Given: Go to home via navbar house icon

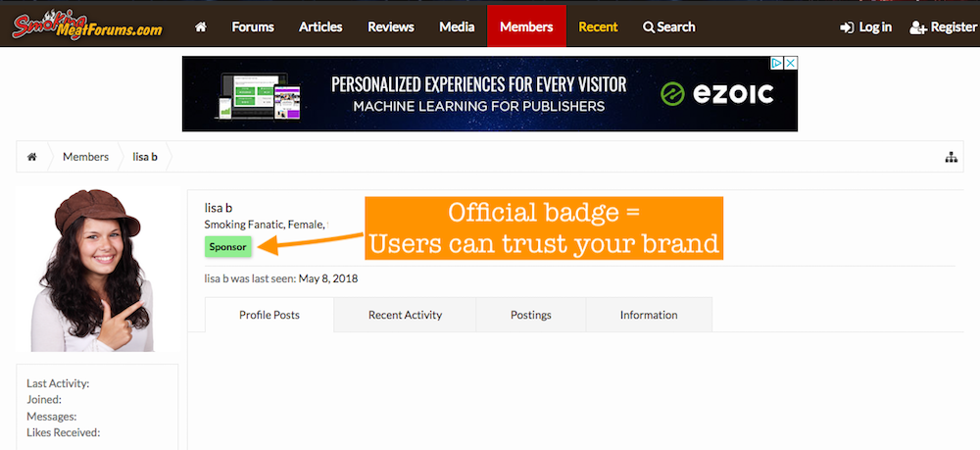Looking at the screenshot, I should [201, 26].
